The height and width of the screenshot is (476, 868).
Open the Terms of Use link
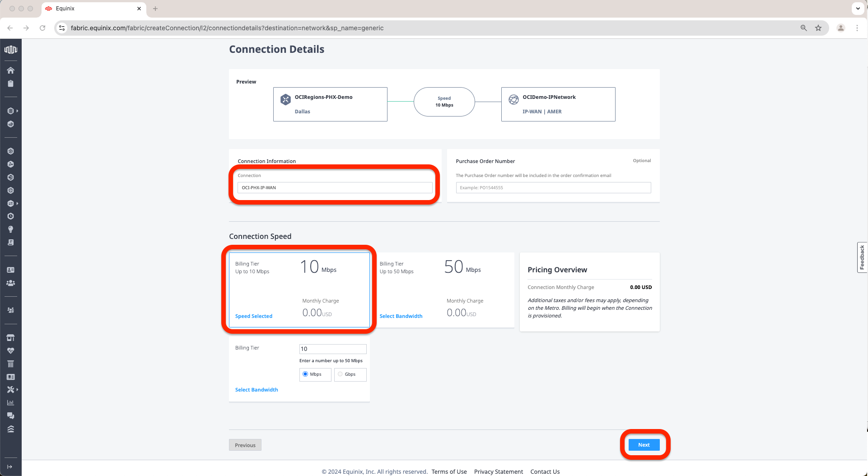[449, 471]
